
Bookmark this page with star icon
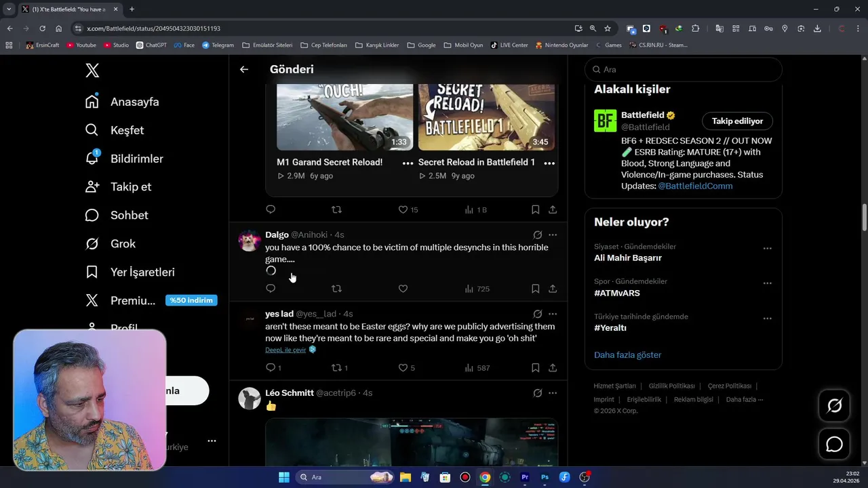(608, 28)
